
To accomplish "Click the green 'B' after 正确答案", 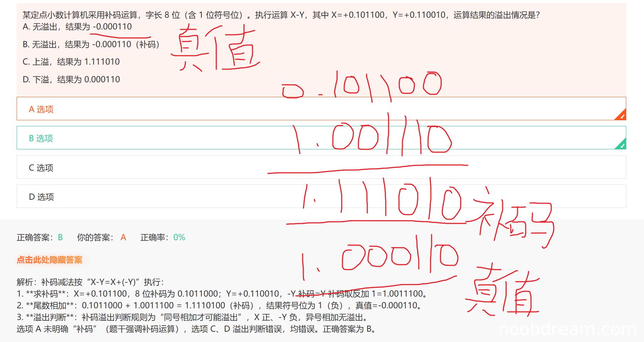I will pyautogui.click(x=60, y=237).
